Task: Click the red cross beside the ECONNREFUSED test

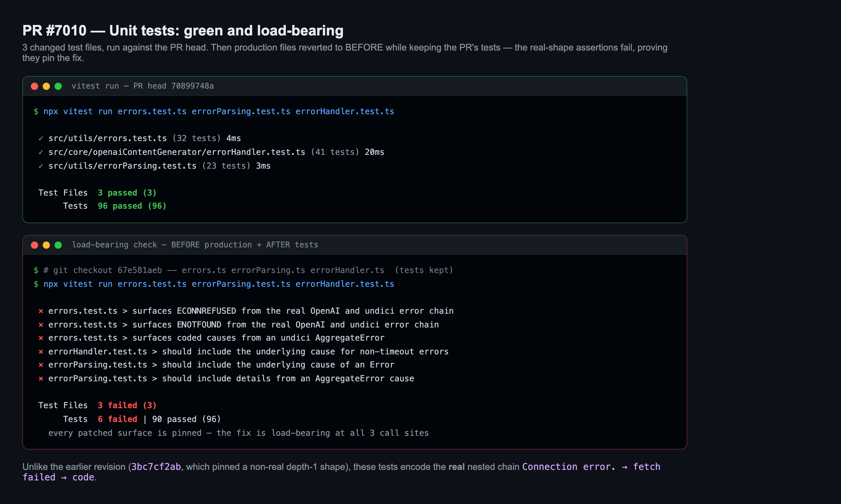Action: point(41,311)
